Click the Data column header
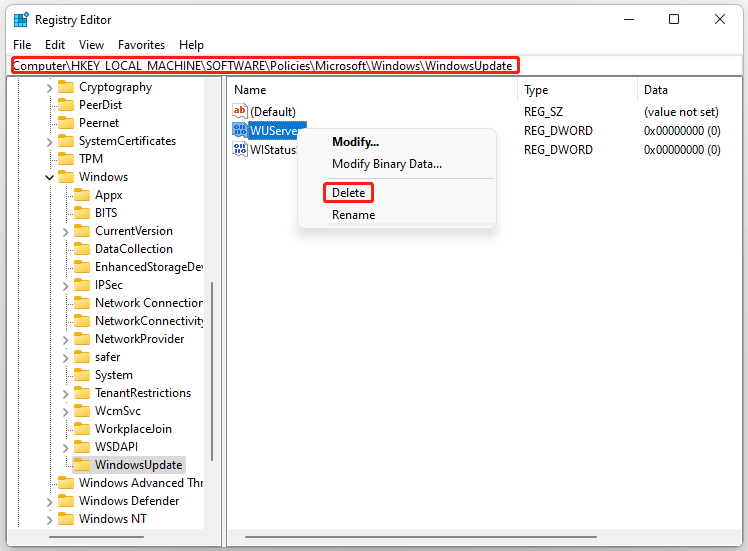Screen dimensions: 748x551 pyautogui.click(x=688, y=90)
